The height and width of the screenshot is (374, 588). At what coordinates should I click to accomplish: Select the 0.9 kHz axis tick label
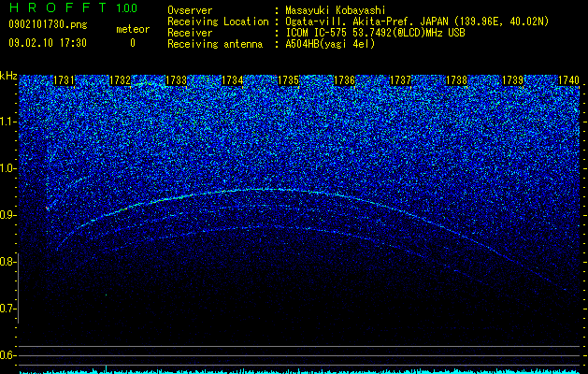tap(8, 215)
